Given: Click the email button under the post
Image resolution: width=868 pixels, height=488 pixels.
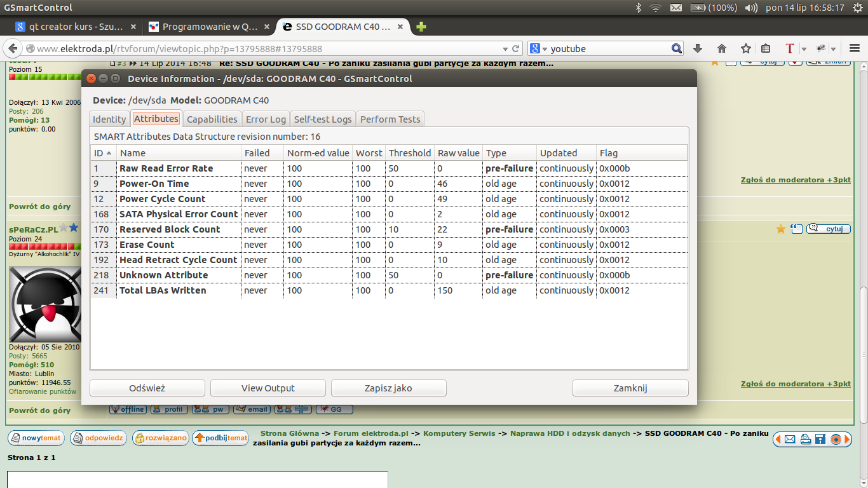Looking at the screenshot, I should [x=252, y=409].
